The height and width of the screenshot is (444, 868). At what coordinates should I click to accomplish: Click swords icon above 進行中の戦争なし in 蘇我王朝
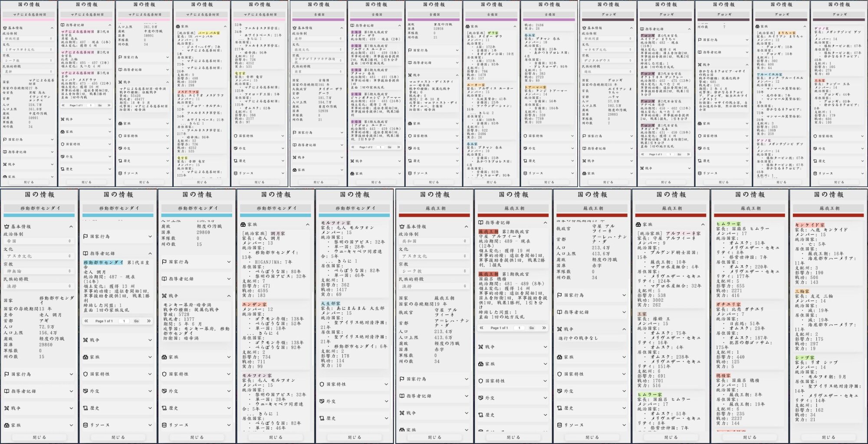(x=559, y=329)
